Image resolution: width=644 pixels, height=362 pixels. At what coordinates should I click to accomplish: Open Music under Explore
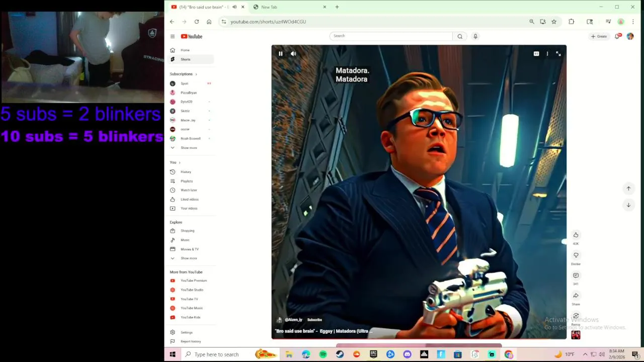tap(191, 240)
